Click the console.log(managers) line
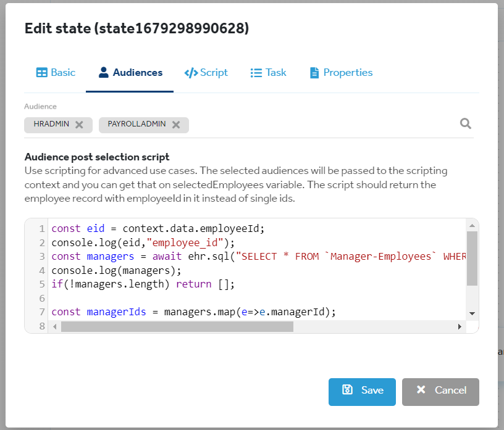Image resolution: width=504 pixels, height=430 pixels. (116, 271)
